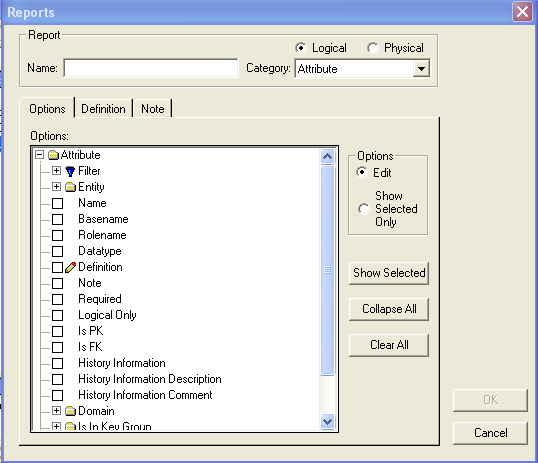Select the Domain tree label
The image size is (538, 463).
96,411
